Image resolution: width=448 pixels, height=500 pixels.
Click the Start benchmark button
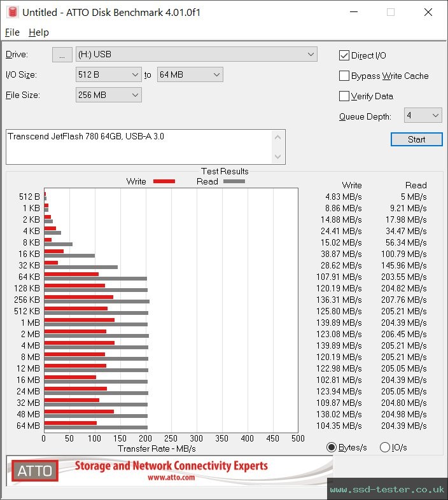click(416, 139)
